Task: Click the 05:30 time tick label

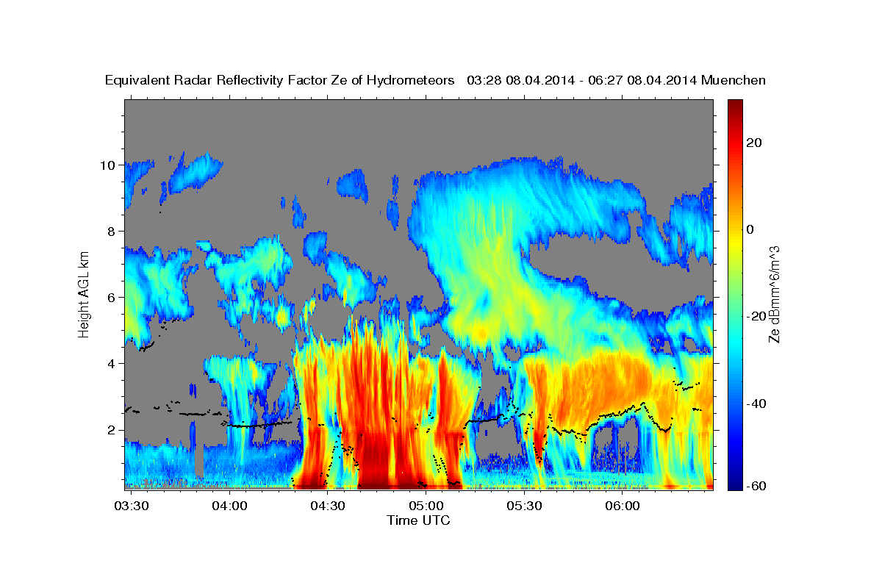Action: [524, 506]
